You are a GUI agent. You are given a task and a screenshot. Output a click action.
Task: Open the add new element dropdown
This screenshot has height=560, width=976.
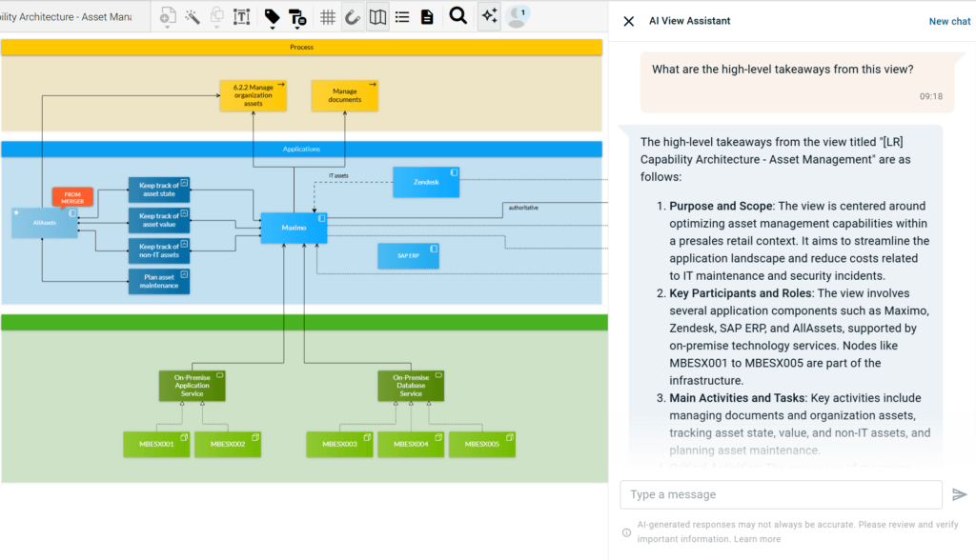167,17
